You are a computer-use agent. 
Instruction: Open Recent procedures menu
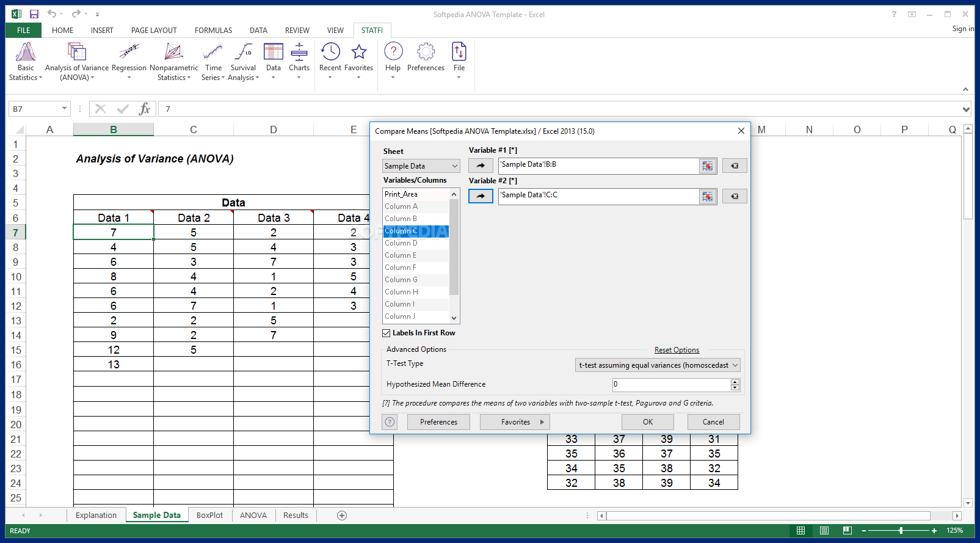330,61
